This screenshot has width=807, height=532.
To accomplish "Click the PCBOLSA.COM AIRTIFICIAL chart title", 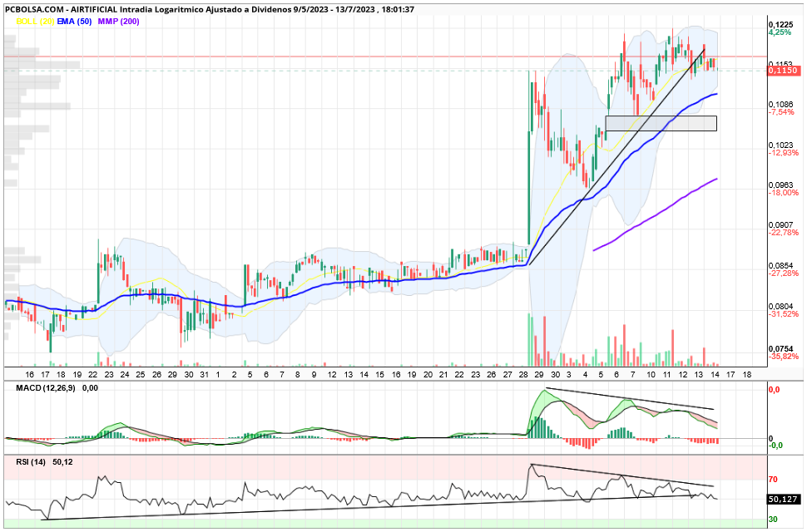I will click(x=209, y=9).
